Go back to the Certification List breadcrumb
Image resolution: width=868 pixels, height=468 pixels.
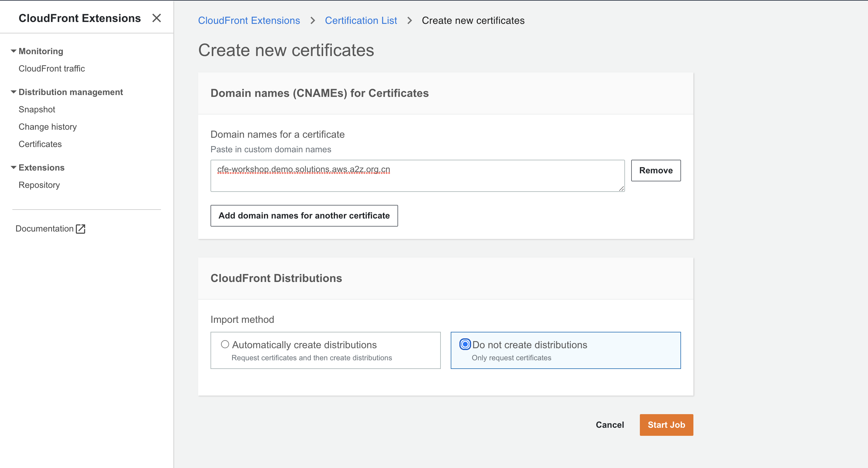[361, 20]
